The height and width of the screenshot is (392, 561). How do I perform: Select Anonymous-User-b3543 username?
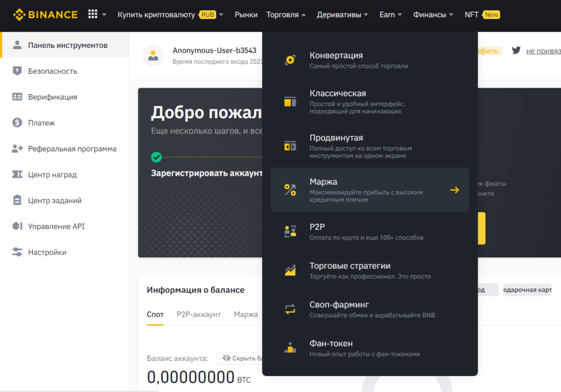coord(214,50)
